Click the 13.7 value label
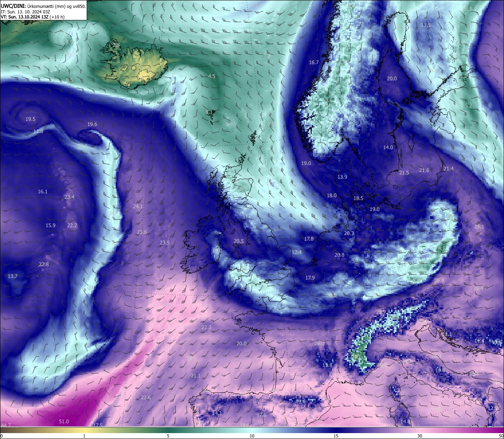The width and height of the screenshot is (504, 439). coord(13,276)
